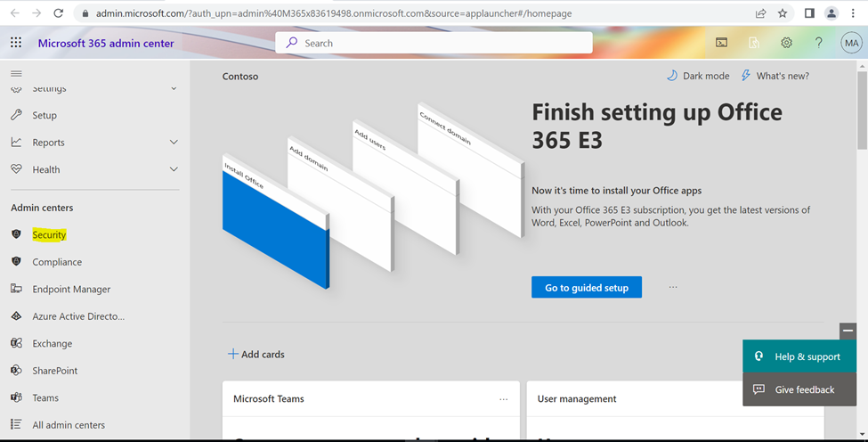This screenshot has height=442, width=868.
Task: Open the app launcher waffle icon
Action: (16, 43)
